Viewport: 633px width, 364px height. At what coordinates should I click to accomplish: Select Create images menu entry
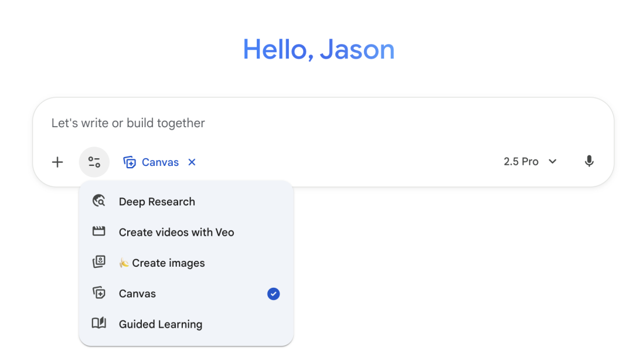tap(168, 263)
